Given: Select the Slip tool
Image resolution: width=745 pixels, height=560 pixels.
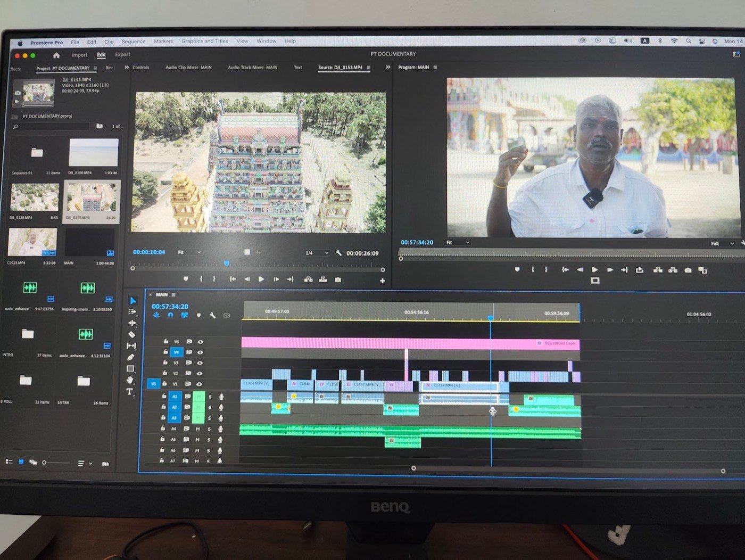Looking at the screenshot, I should click(131, 345).
